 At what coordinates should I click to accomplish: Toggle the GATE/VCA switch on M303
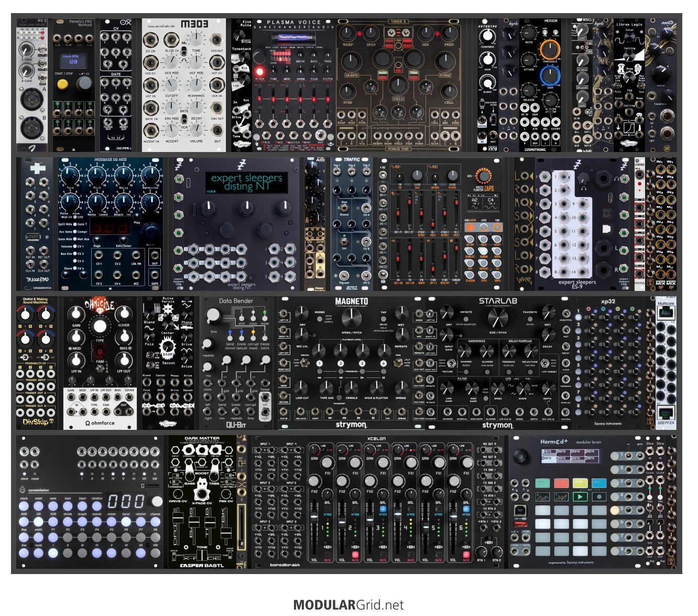point(184,120)
